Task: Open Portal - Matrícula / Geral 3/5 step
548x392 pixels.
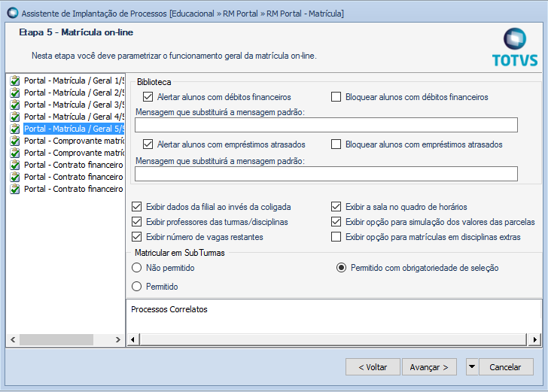Action: [x=74, y=105]
